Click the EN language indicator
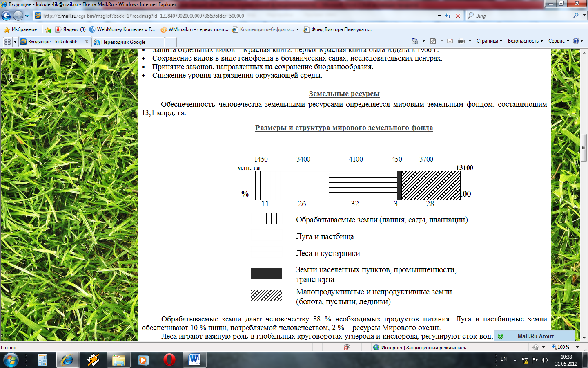The width and height of the screenshot is (588, 368). pos(503,359)
